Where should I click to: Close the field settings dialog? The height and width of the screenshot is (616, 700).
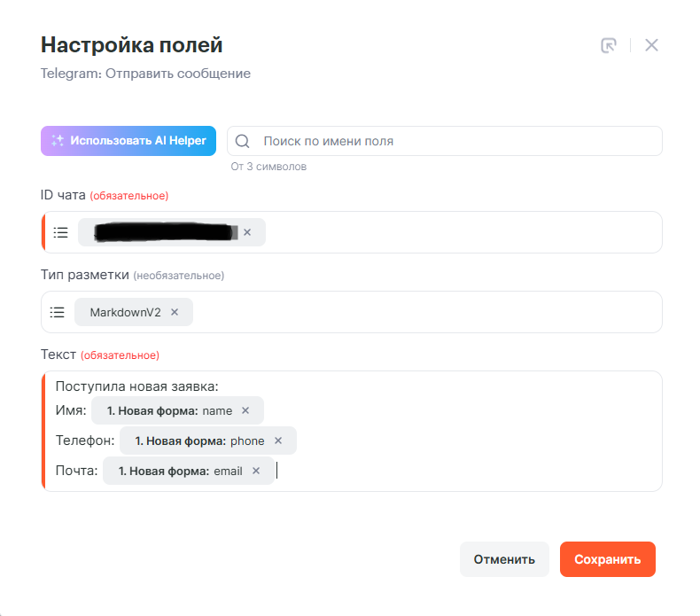coord(651,45)
